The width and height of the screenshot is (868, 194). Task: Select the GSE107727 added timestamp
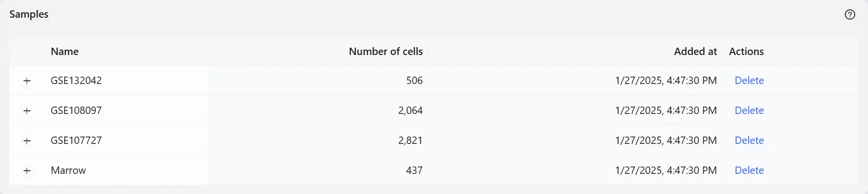click(x=666, y=140)
